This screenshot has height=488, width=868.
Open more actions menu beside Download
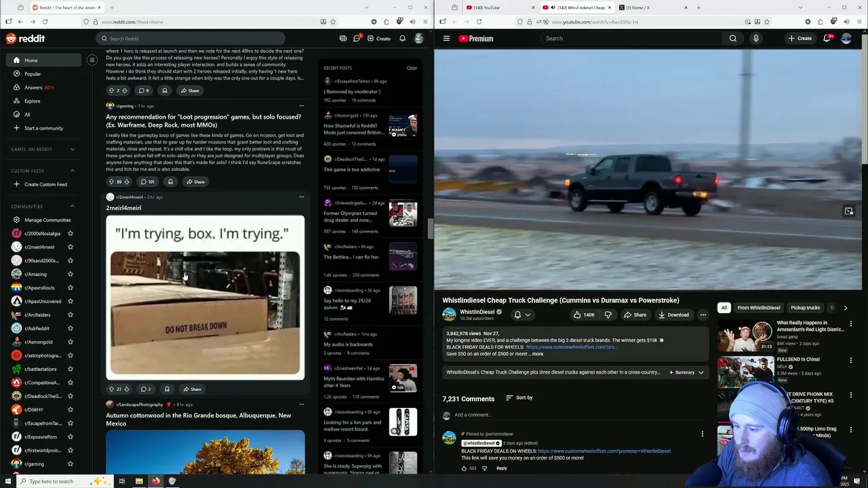[x=703, y=314]
